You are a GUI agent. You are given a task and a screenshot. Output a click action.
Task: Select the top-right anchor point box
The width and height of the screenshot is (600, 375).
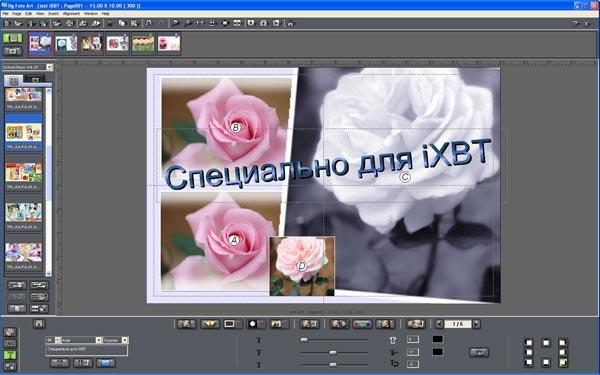[562, 342]
